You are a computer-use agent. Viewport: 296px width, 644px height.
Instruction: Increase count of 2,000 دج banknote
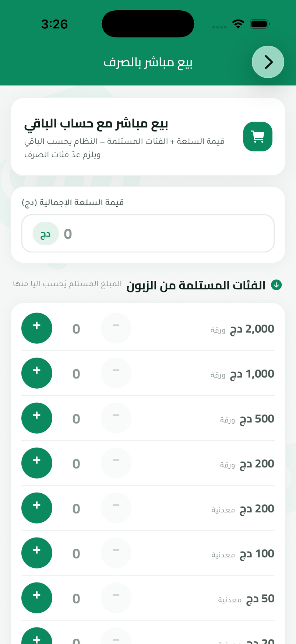click(x=37, y=328)
